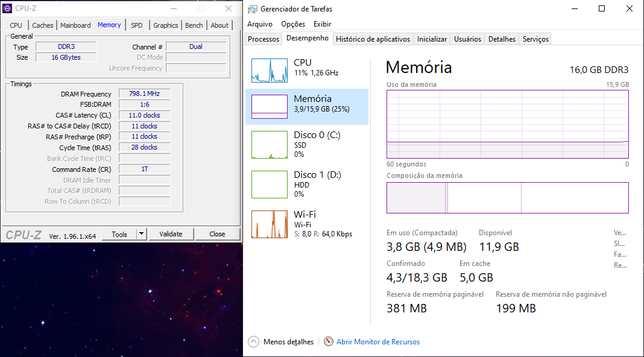Screen dimensions: 644x357
Task: Click the 3,8 GB (4,9 MB) in-use value
Action: click(426, 247)
